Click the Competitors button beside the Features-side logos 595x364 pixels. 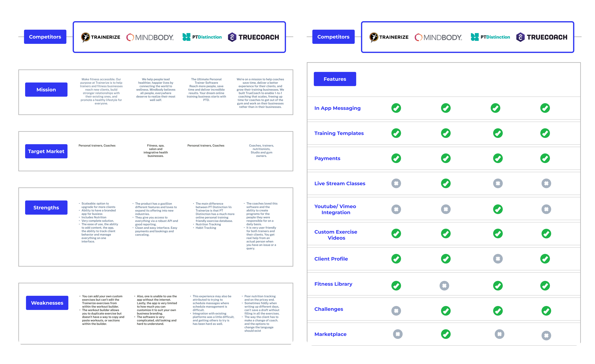tap(334, 37)
